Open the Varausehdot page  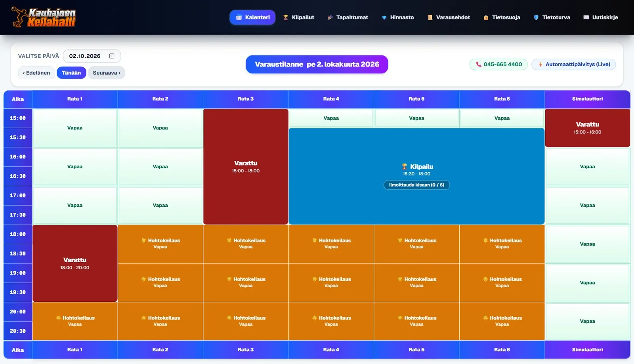(449, 17)
